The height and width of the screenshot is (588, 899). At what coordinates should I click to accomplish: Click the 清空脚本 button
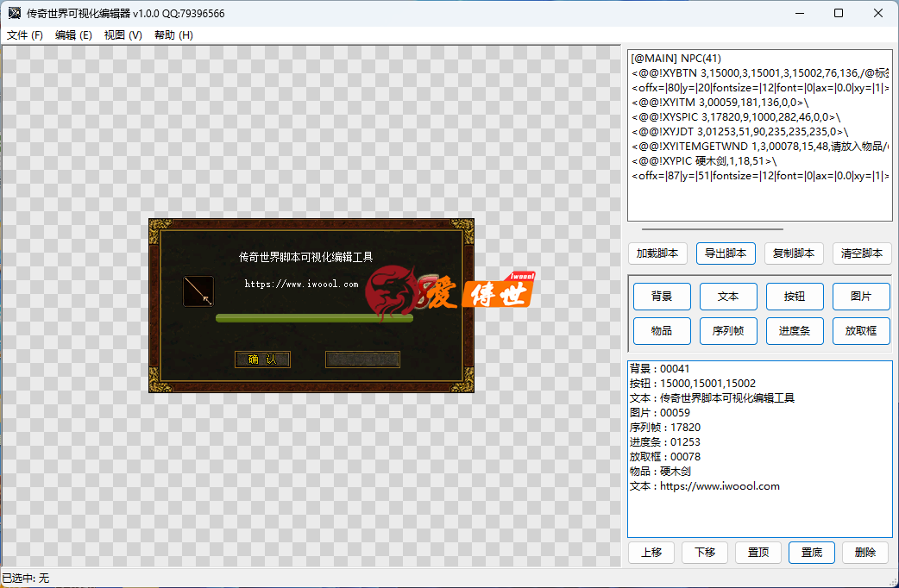862,253
